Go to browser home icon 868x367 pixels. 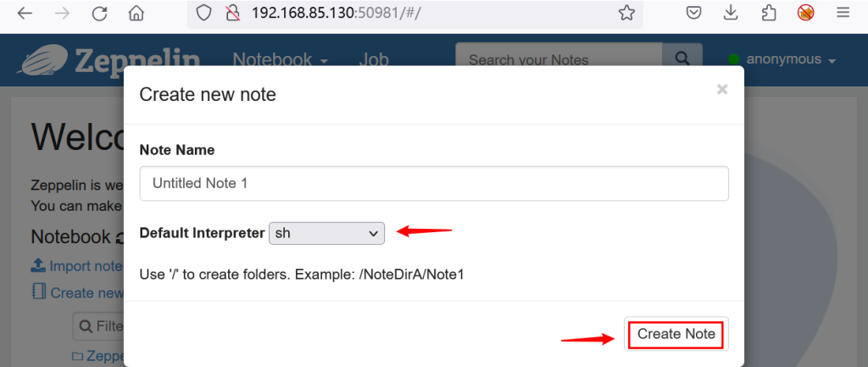tap(136, 14)
